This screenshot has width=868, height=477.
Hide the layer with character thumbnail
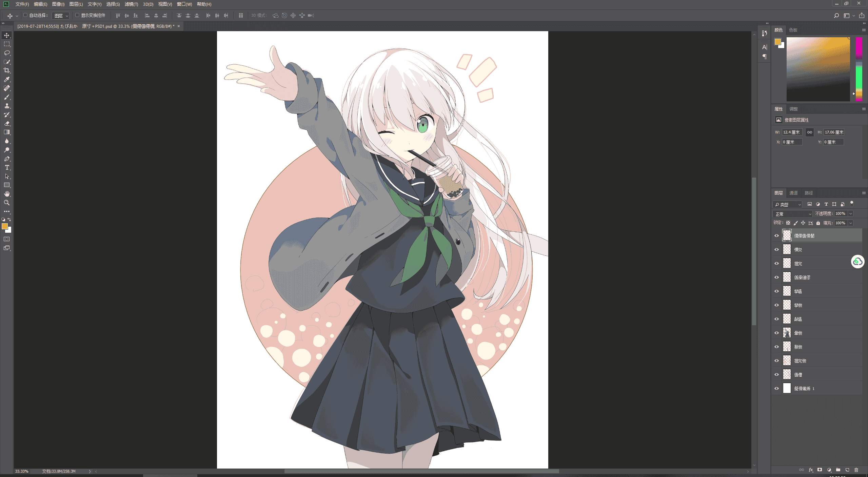[777, 333]
